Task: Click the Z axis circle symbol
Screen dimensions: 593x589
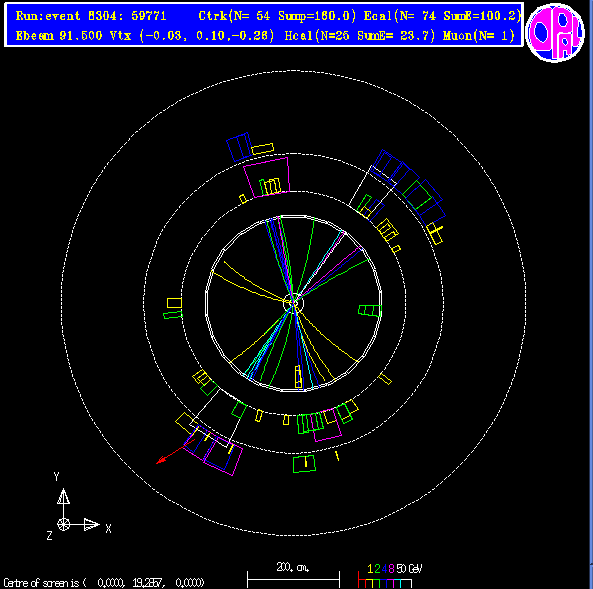Action: coord(64,524)
